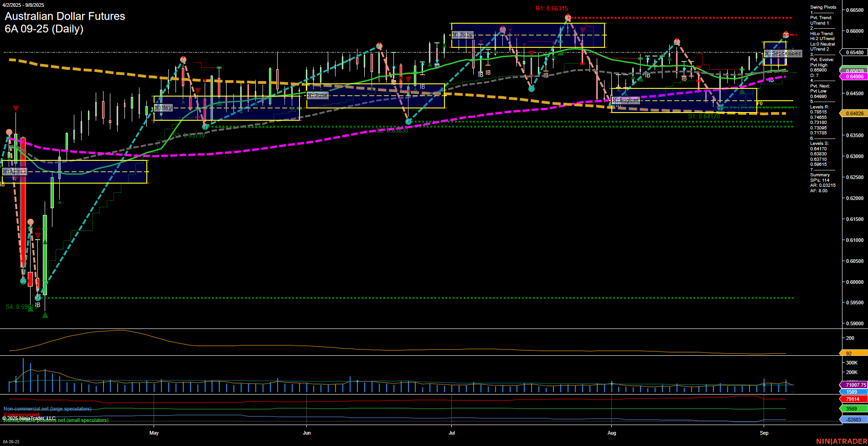Toggle the Nonreportable positions net legend entry
The image size is (868, 446).
(x=55, y=420)
